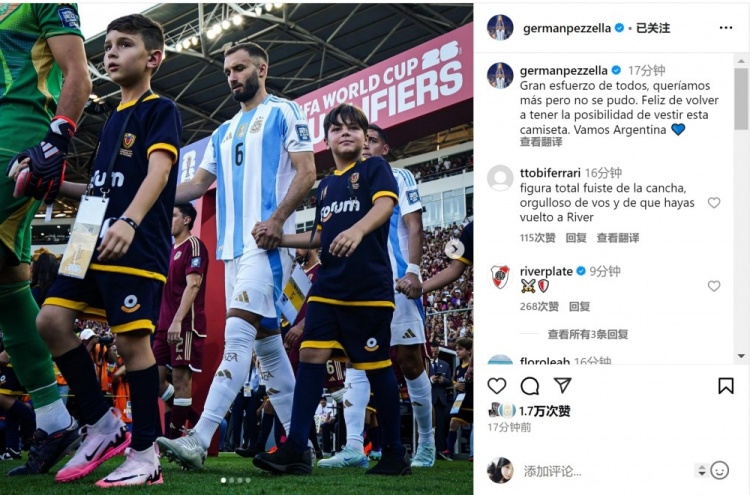Show translation of ttobiferrari's comment
Image resolution: width=750 pixels, height=495 pixels.
(x=618, y=238)
